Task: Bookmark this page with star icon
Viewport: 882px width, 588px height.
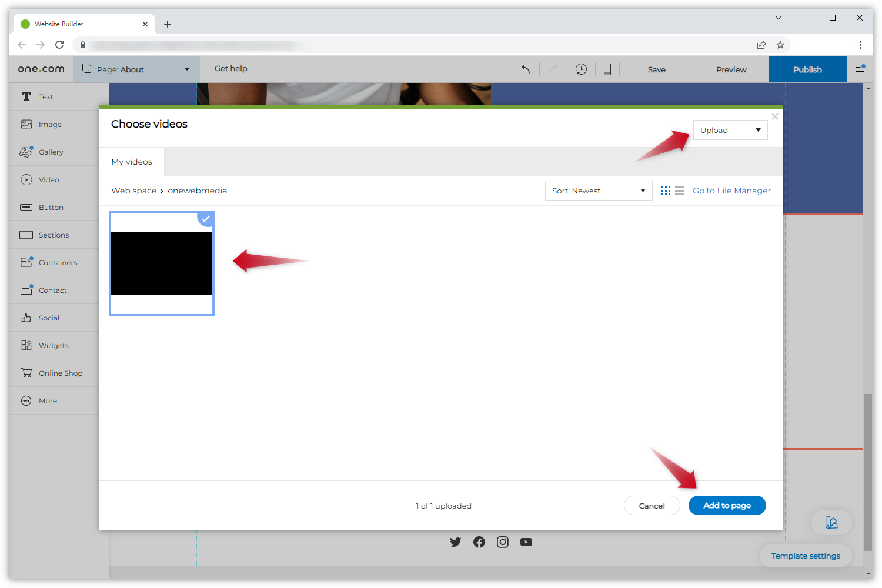Action: [780, 45]
